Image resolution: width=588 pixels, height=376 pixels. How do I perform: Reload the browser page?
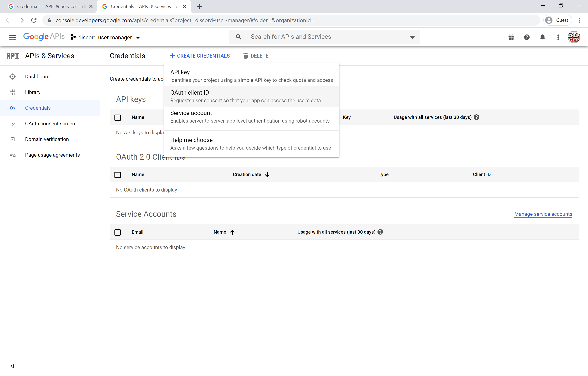coord(34,20)
